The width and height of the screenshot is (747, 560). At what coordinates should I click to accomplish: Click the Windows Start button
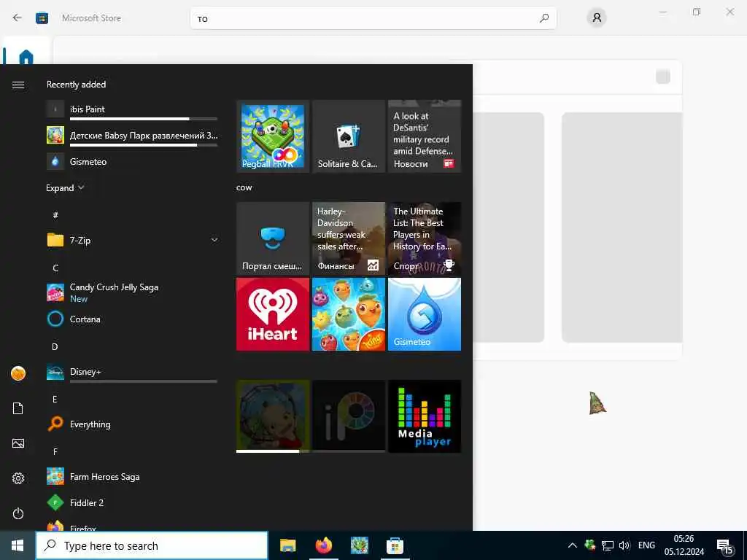pos(18,545)
